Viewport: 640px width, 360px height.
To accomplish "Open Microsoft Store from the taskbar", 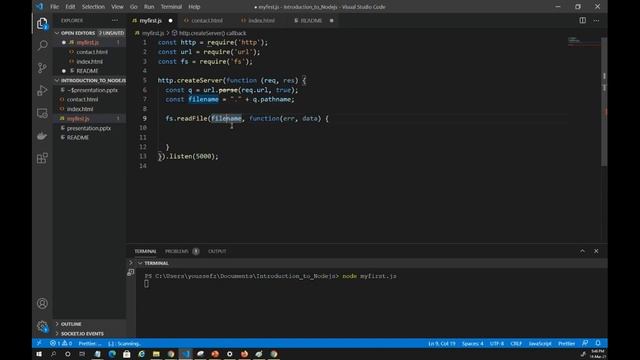I will pyautogui.click(x=127, y=354).
